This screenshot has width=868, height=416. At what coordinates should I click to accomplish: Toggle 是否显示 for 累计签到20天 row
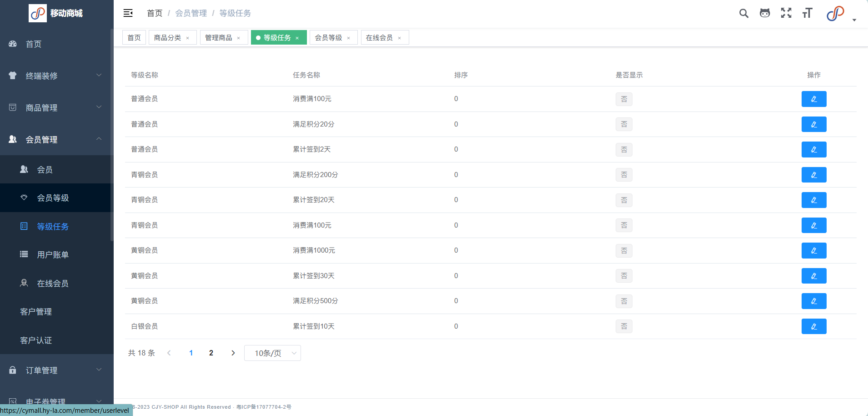point(624,200)
